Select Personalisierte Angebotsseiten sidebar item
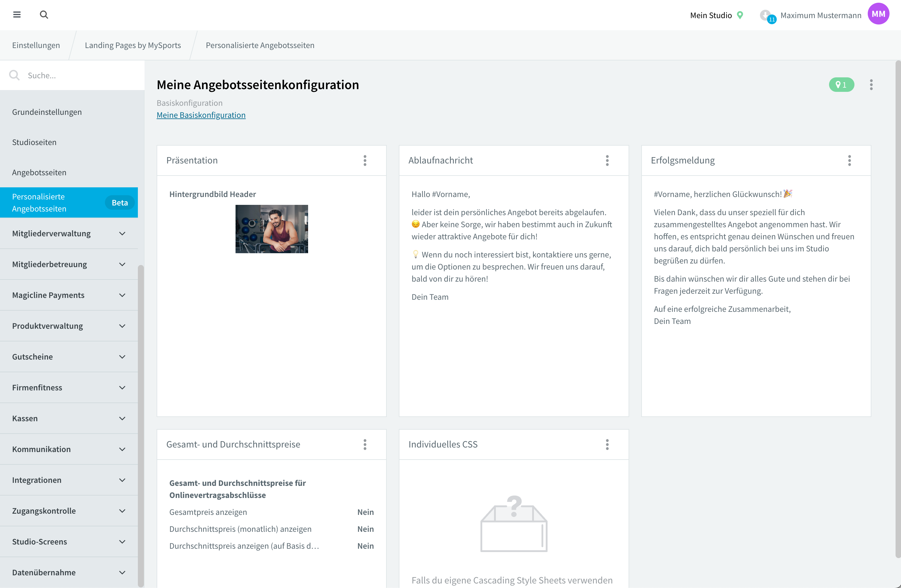The image size is (901, 588). click(x=69, y=202)
